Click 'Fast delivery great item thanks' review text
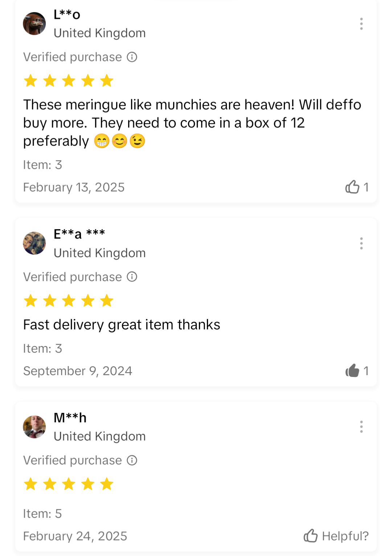Screen dimensions: 392x556 (x=122, y=325)
